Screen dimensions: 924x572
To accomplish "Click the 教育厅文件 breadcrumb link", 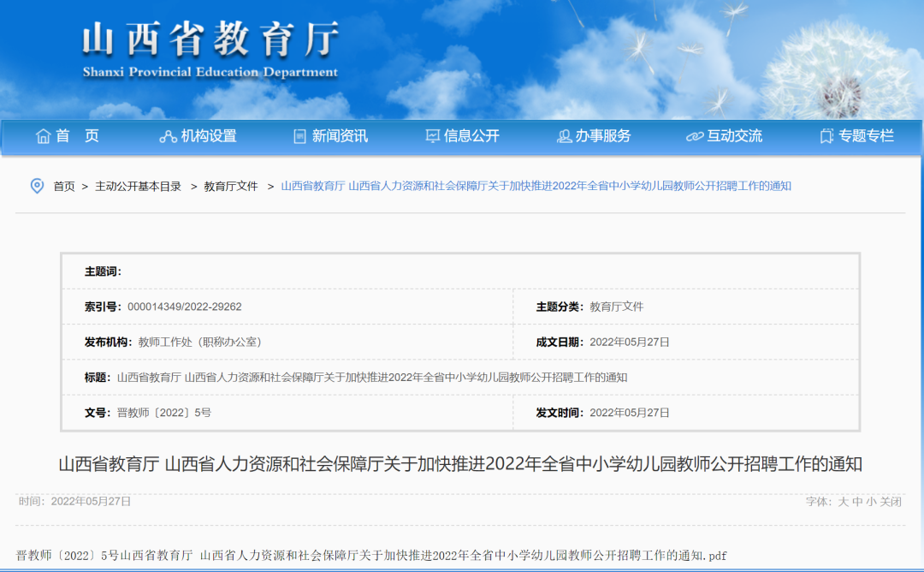I will coord(231,187).
